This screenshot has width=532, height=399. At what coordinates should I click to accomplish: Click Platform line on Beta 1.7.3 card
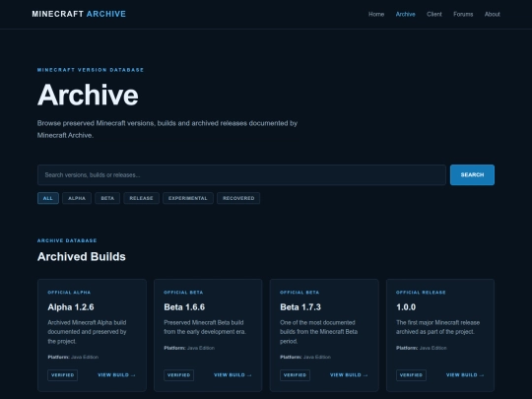(x=305, y=357)
